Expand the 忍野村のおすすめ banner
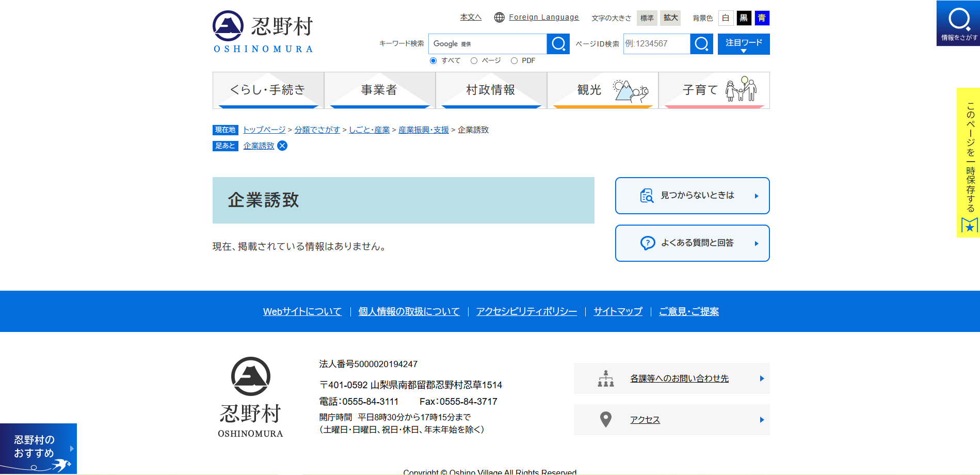The width and height of the screenshot is (980, 475). point(38,449)
